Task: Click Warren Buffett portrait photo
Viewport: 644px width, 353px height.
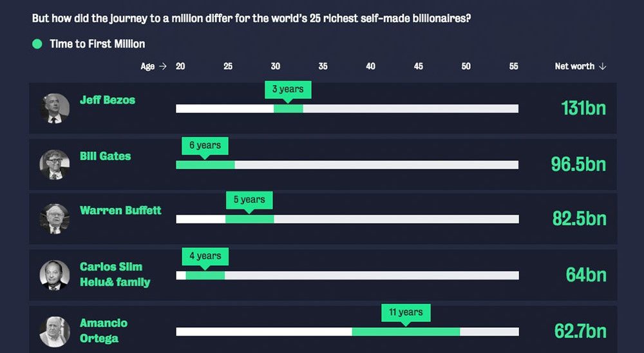Action: tap(55, 218)
